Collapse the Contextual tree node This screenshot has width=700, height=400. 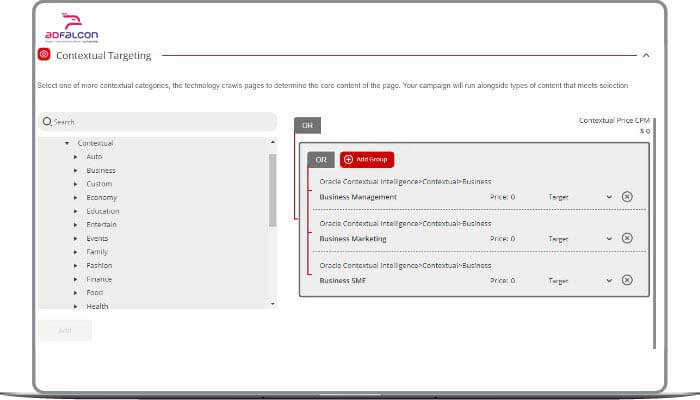click(x=67, y=143)
